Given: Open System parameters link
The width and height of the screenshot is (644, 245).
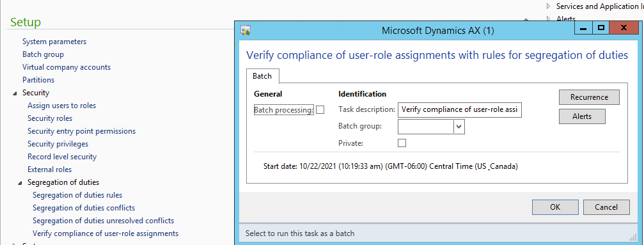Looking at the screenshot, I should point(54,42).
